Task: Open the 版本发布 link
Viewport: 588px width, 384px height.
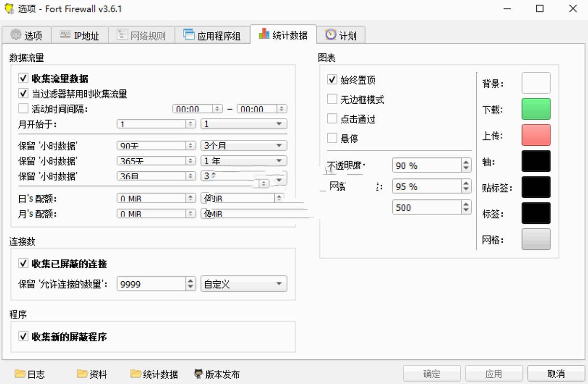Action: (216, 374)
